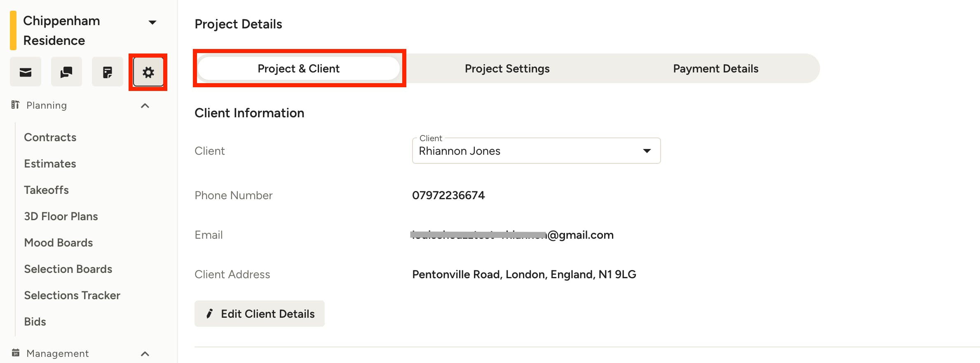The image size is (980, 363).
Task: Open the project inbox envelope icon
Action: coord(26,72)
